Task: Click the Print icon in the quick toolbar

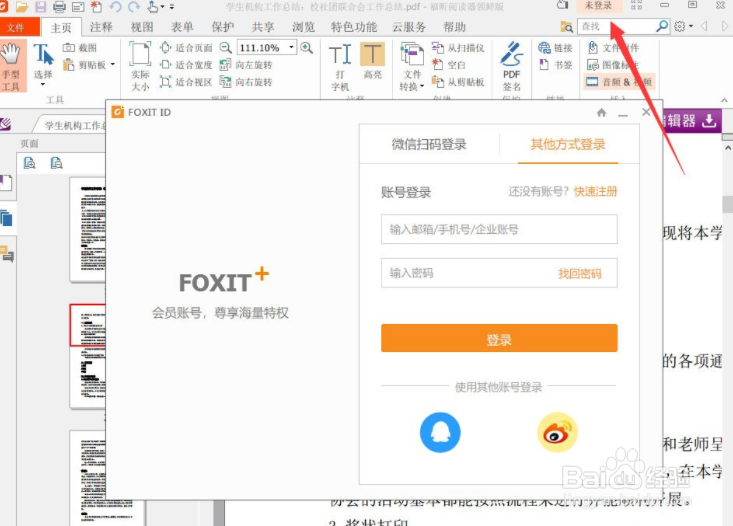Action: (59, 7)
